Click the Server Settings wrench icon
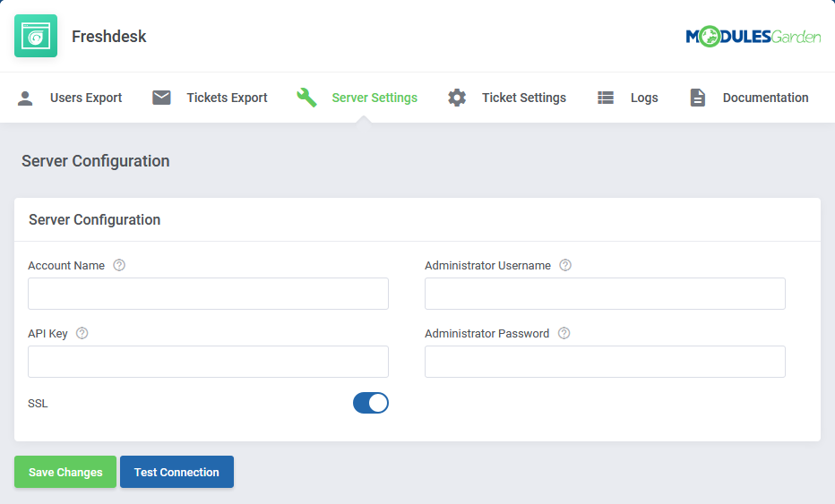 click(x=306, y=98)
